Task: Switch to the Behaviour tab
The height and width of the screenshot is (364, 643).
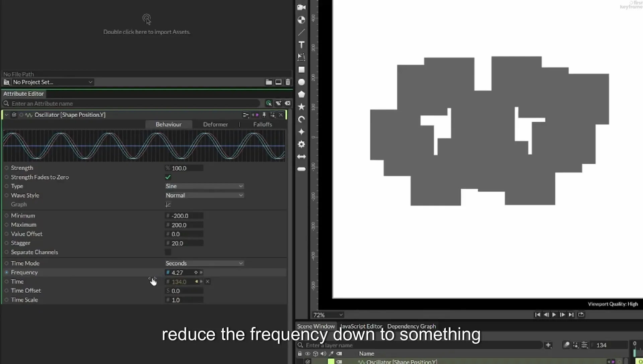Action: [168, 124]
